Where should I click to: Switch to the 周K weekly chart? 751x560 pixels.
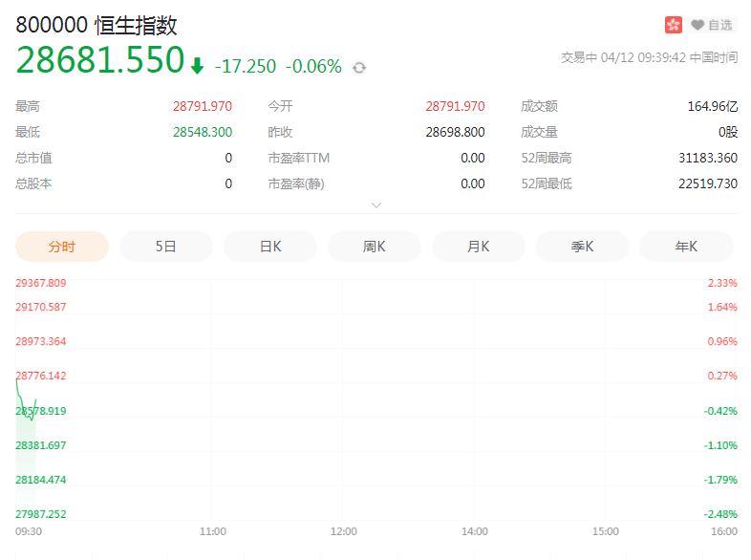coord(375,247)
